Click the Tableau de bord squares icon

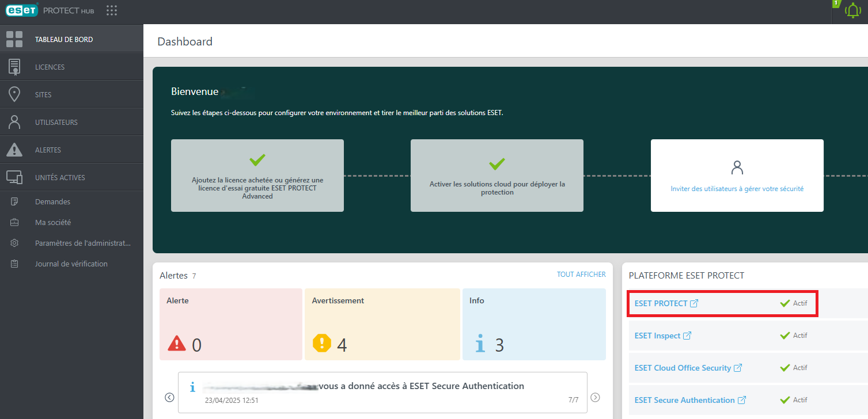[14, 39]
